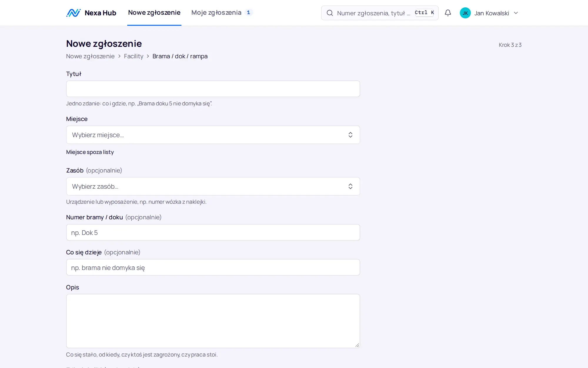
Task: Go to Nowe zgłoszenie breadcrumb
Action: coord(90,56)
